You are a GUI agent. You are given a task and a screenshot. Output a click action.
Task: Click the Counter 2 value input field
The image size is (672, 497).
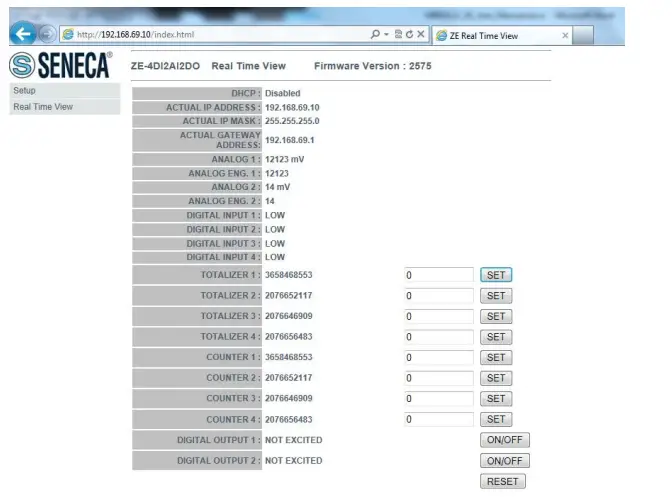pos(438,378)
